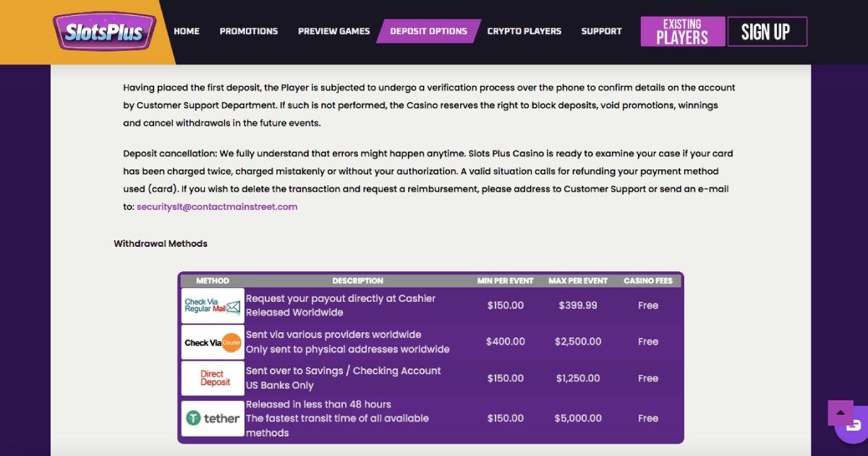Click the Check Via Regular Mail icon

(x=212, y=305)
